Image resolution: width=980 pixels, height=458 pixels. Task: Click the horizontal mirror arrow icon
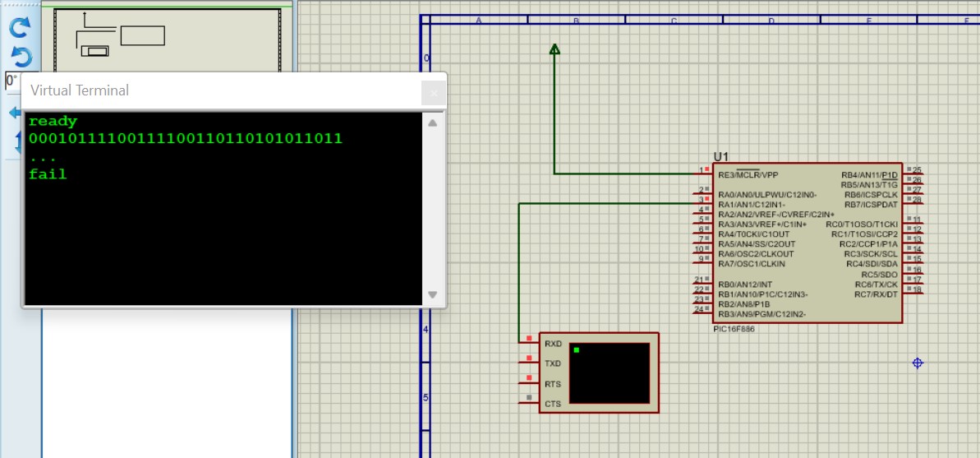13,113
